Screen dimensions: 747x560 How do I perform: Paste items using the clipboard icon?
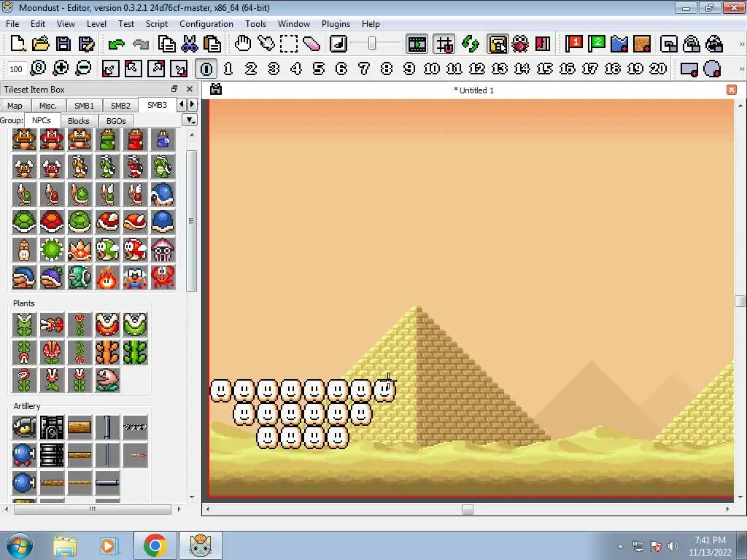tap(212, 44)
